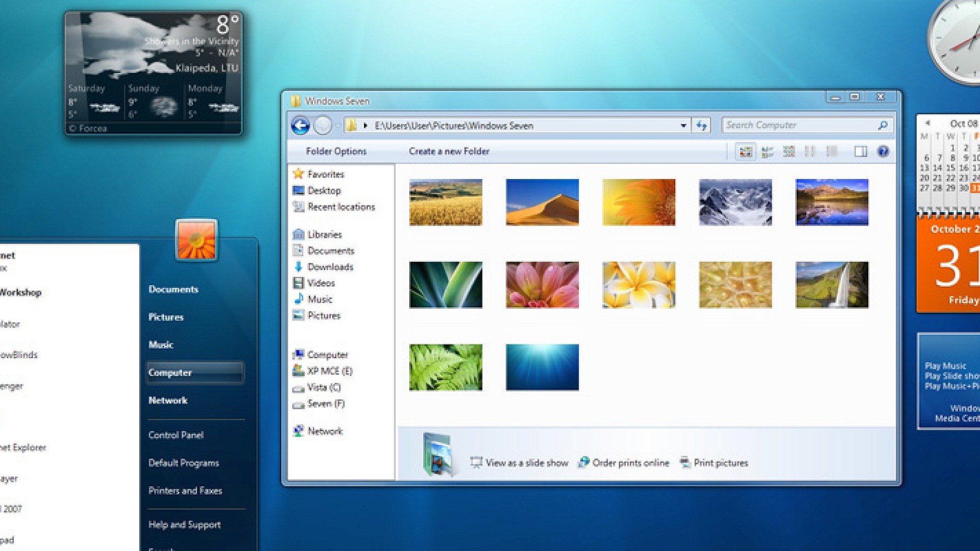Click the Print pictures printer icon
The width and height of the screenshot is (980, 551).
pos(685,462)
